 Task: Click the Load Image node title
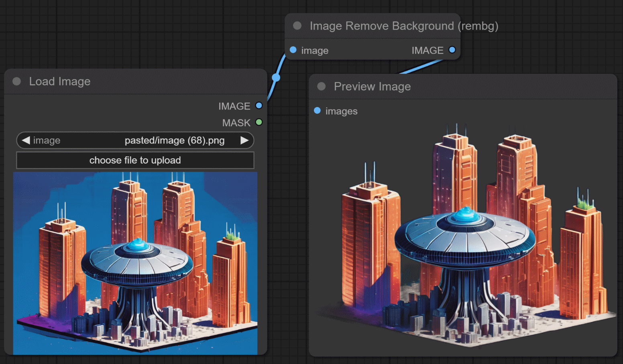(60, 81)
